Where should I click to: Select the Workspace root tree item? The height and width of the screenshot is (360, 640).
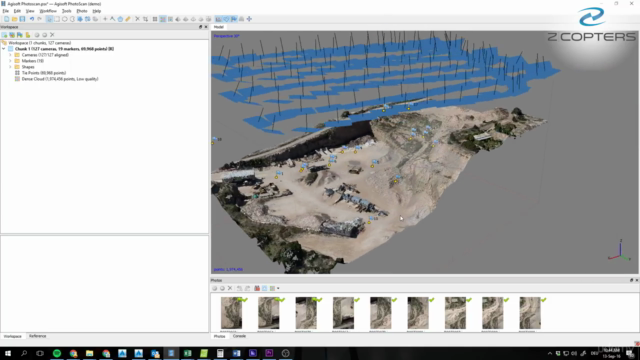(40, 42)
